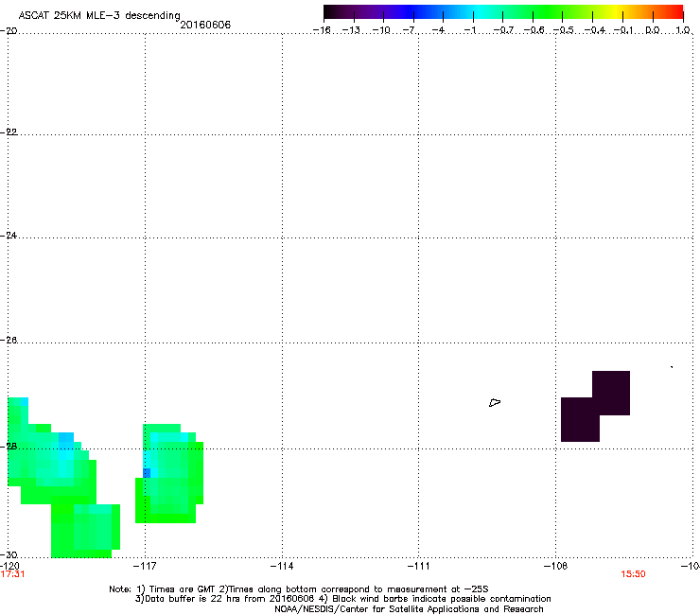Click the red 17:31 time stamp
Screen dimensions: 700x615
12,574
